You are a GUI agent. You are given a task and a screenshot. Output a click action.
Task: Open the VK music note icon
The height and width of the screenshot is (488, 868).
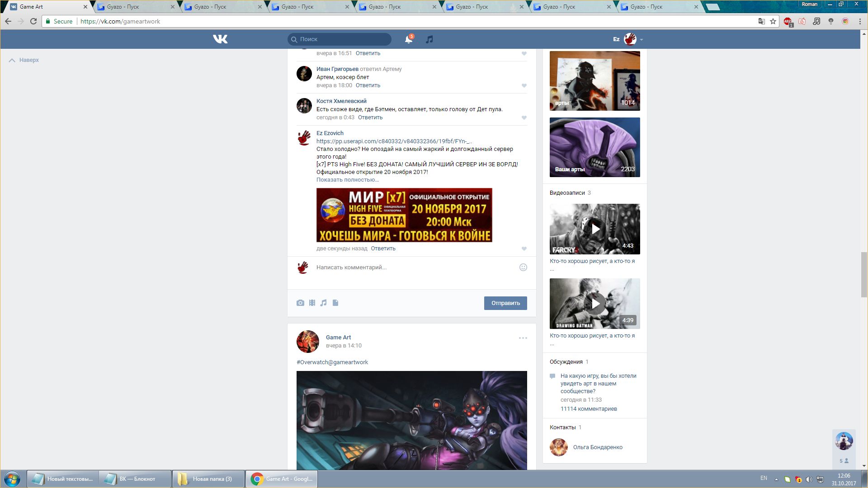[x=429, y=39]
